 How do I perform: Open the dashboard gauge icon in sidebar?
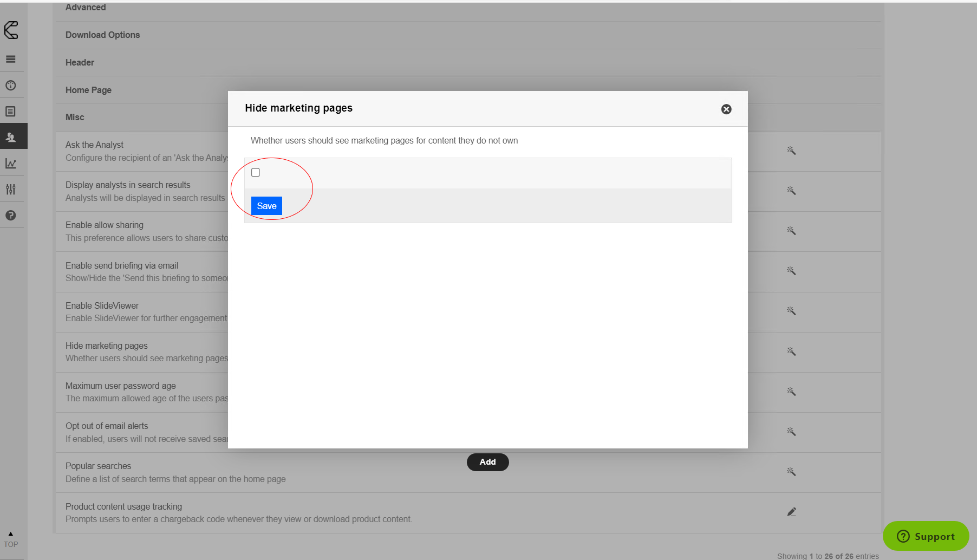point(11,86)
